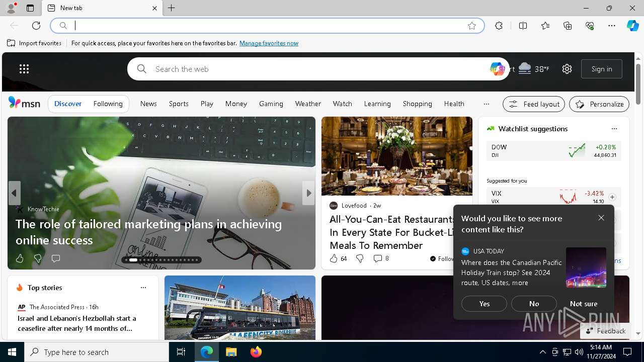Click the refresh page icon
This screenshot has width=644, height=362.
[x=36, y=26]
